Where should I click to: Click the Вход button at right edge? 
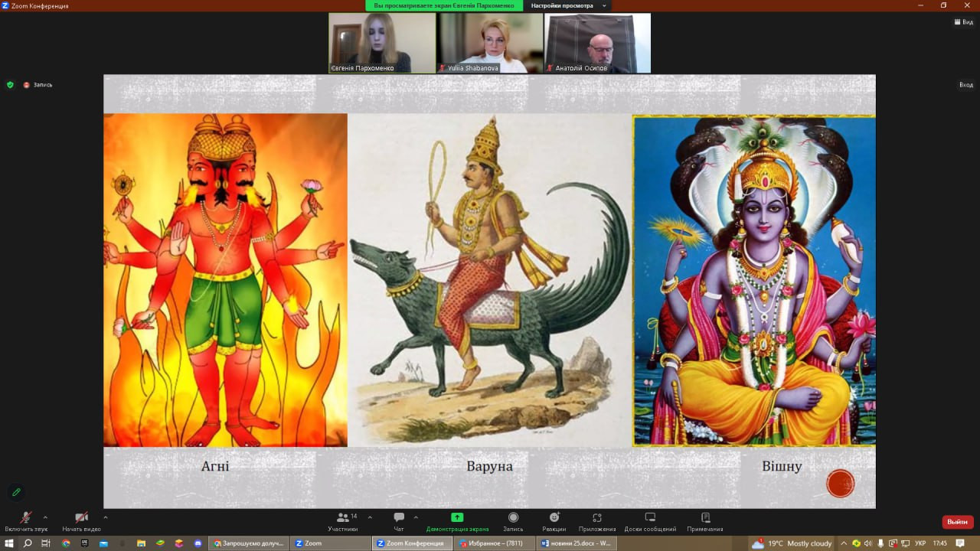[x=966, y=85]
